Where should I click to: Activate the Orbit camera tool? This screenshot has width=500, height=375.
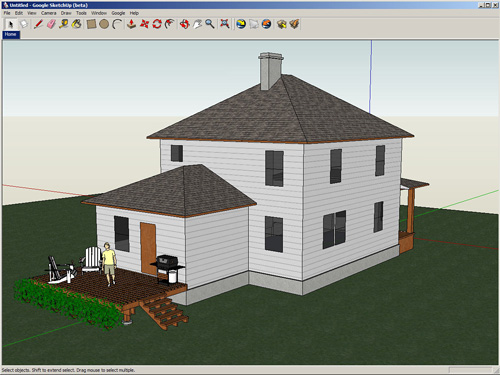click(184, 24)
